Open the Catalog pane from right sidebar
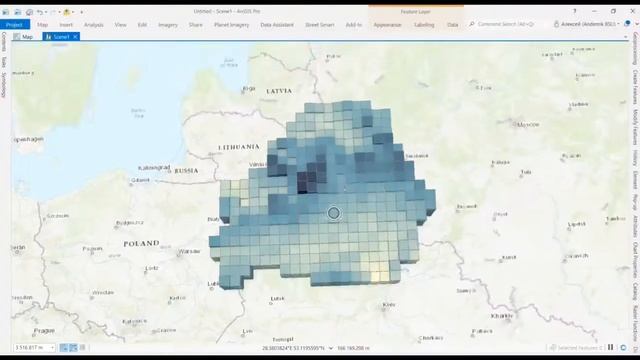The image size is (640, 360). pos(635,291)
